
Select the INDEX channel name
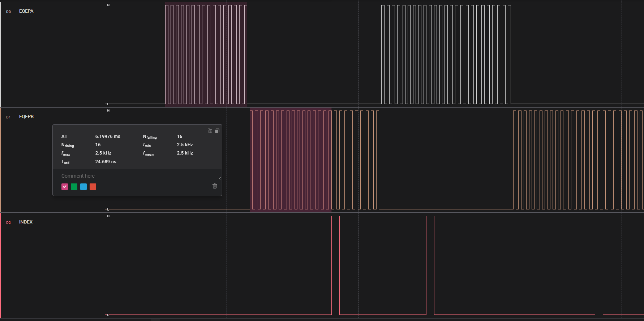26,222
